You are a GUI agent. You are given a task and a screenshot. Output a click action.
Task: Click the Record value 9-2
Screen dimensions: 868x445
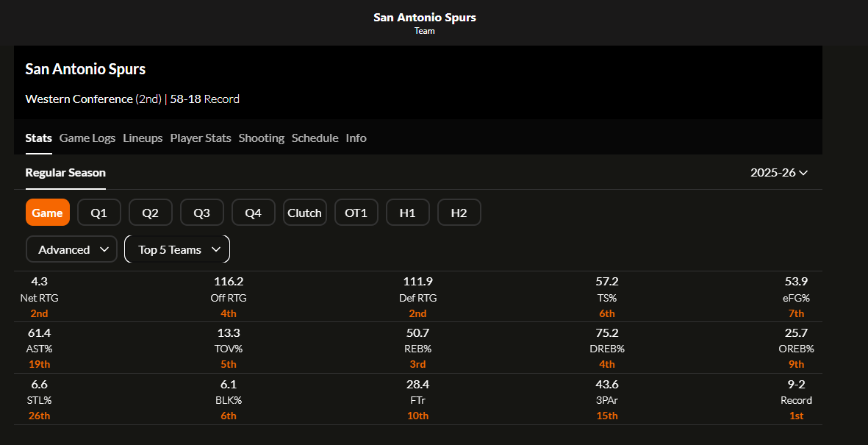pos(796,384)
